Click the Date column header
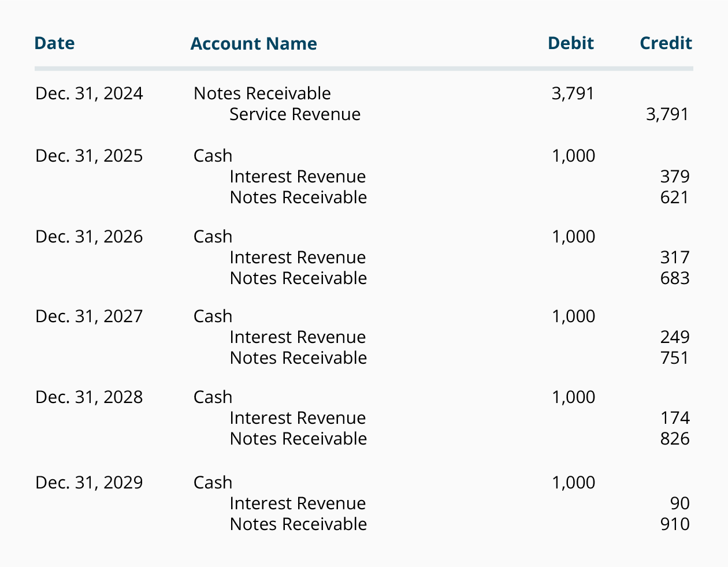Image resolution: width=728 pixels, height=567 pixels. [54, 43]
